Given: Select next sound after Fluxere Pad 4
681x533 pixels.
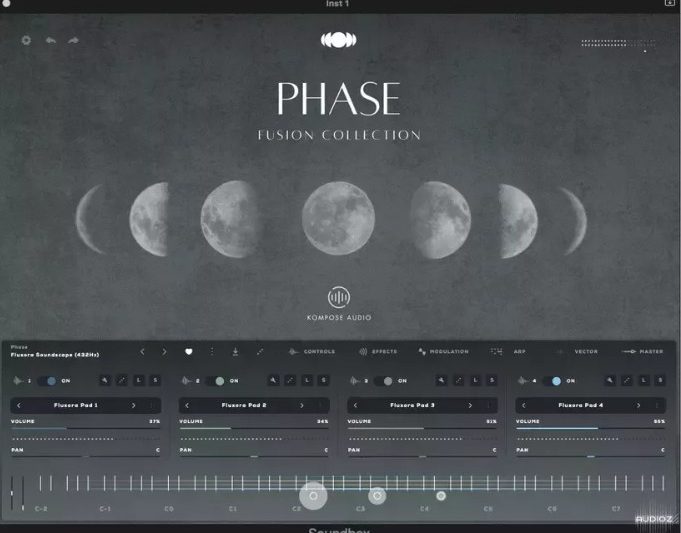Looking at the screenshot, I should 638,405.
